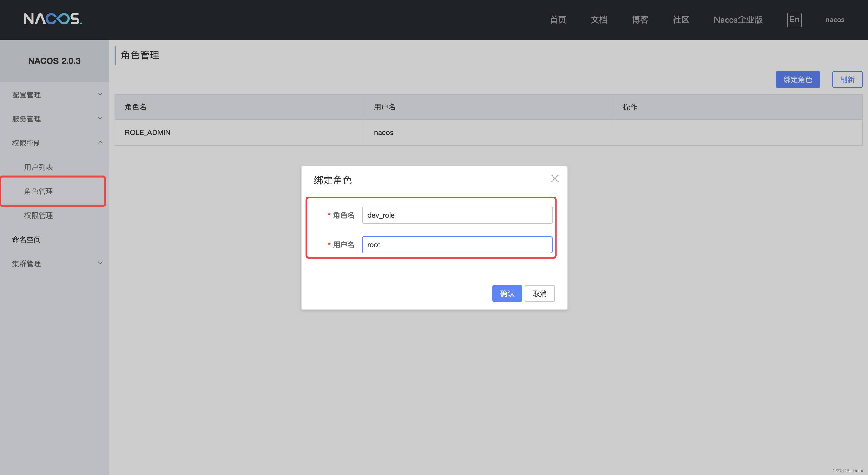Click the 绑定角色 button

pos(797,80)
